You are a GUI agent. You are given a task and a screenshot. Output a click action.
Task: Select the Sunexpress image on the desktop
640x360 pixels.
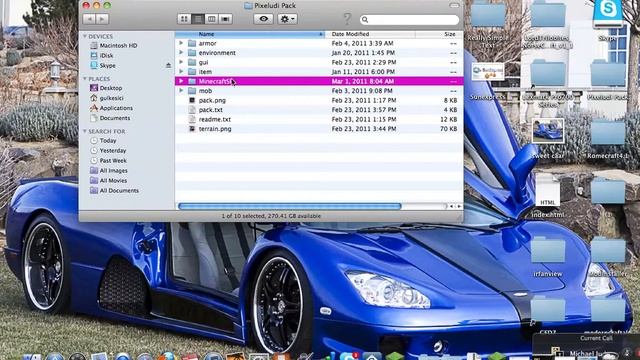488,82
